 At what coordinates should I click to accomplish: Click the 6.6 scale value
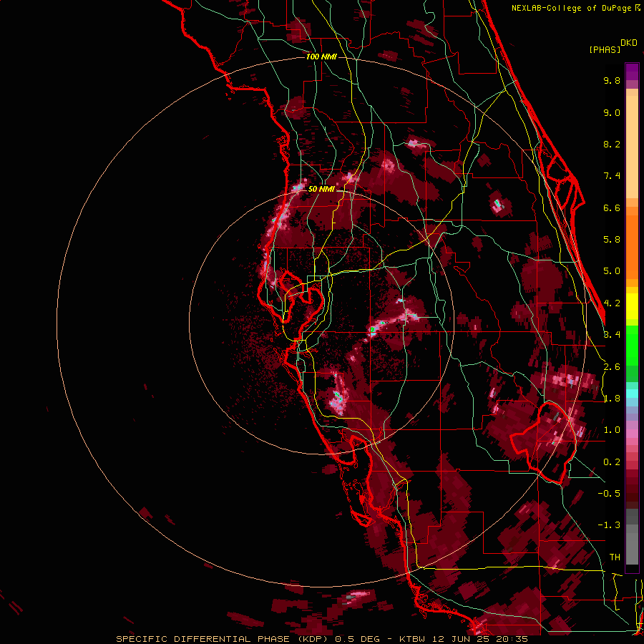[x=612, y=208]
